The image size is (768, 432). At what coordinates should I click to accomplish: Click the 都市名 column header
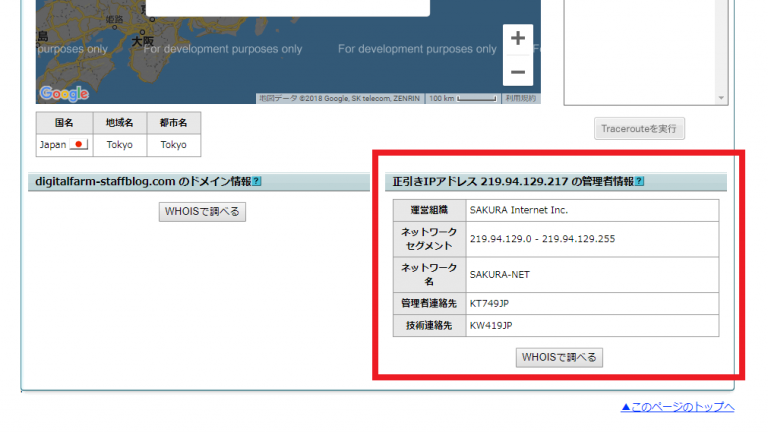173,123
